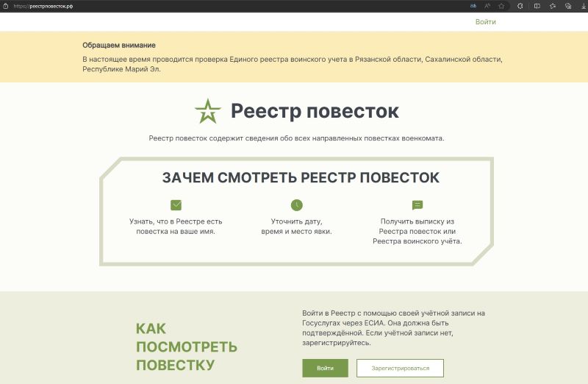Open Downloads icon in browser toolbar
The height and width of the screenshot is (384, 588).
(x=582, y=5)
